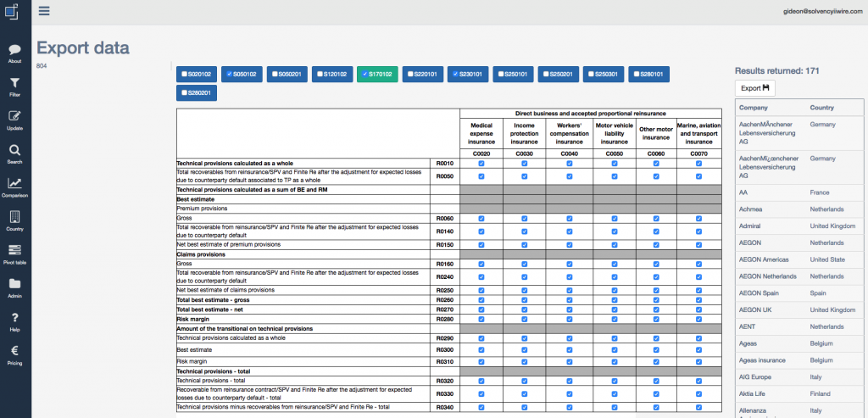Click the Export button
868x418 pixels.
point(754,88)
